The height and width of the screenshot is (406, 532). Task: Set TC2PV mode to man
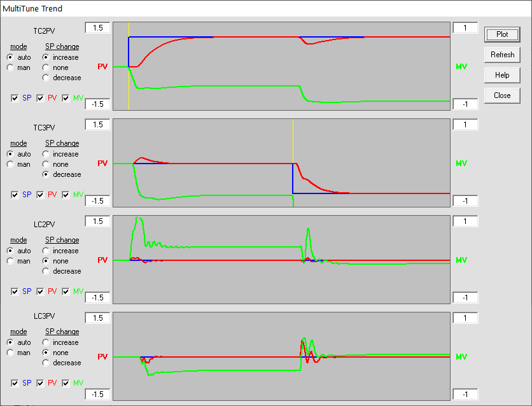[x=11, y=67]
